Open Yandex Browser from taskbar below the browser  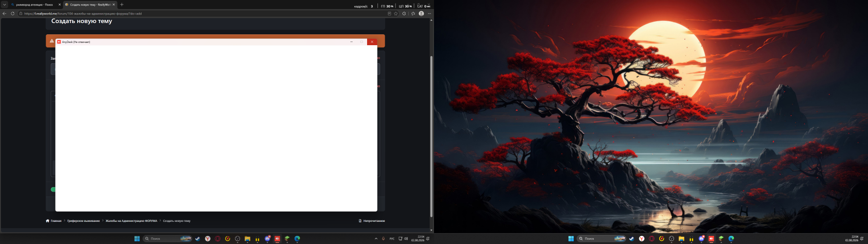click(x=208, y=239)
